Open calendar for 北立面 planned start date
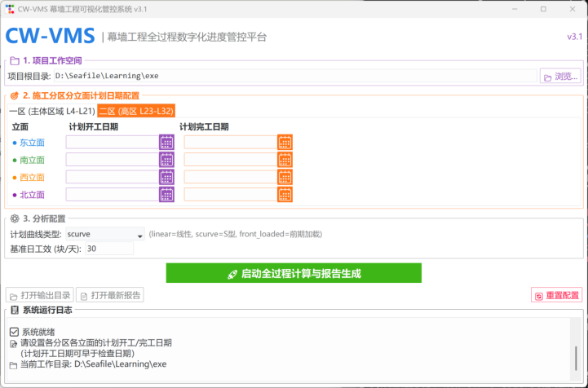Image resolution: width=588 pixels, height=388 pixels. click(166, 195)
